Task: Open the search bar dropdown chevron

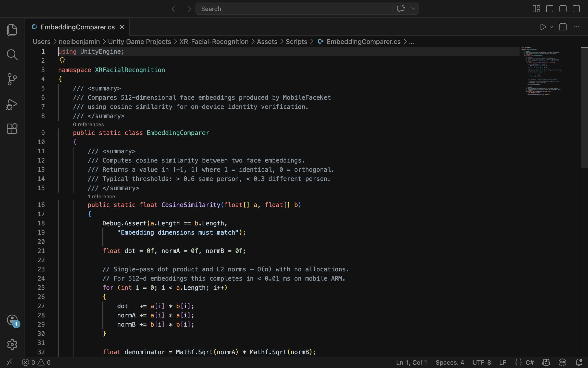Action: coord(413,9)
